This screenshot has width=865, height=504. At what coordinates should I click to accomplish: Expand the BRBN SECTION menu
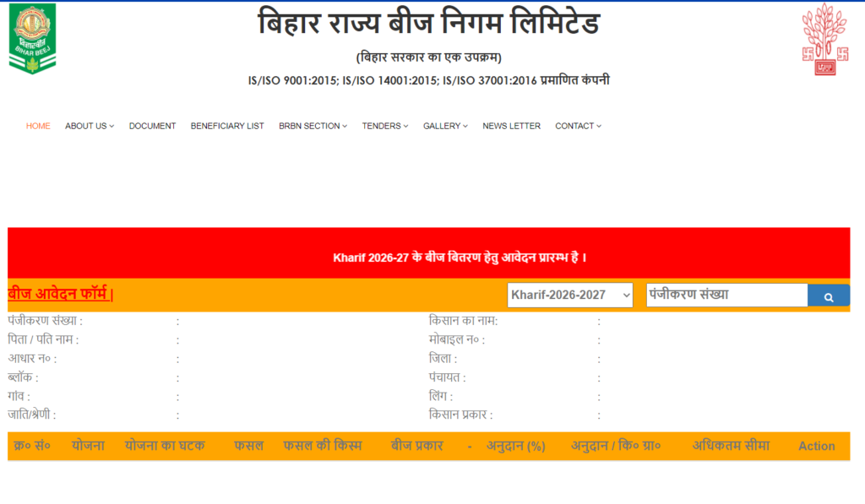313,127
